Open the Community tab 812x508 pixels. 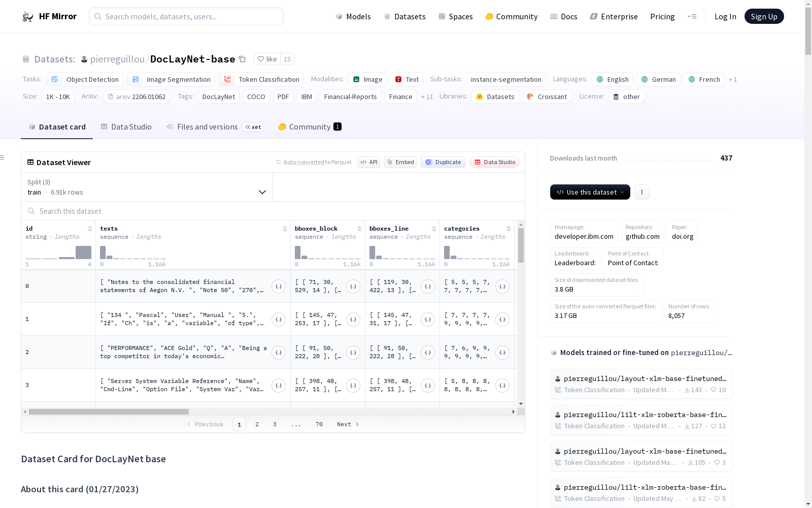[x=310, y=127]
